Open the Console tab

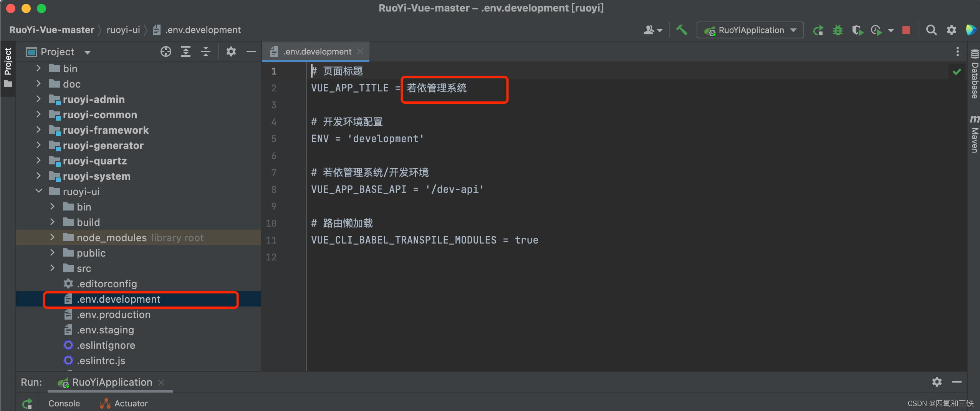[x=64, y=404]
